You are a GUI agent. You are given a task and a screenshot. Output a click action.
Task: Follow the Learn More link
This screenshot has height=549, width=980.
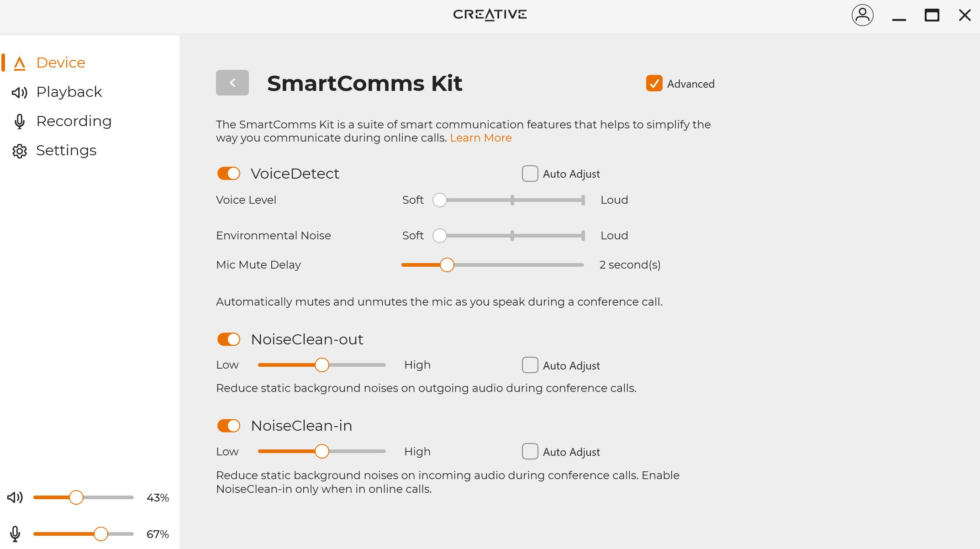pos(480,138)
